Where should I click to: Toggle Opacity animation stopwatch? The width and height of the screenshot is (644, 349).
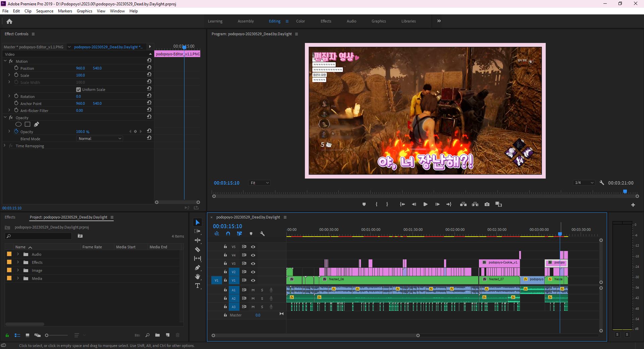point(16,131)
